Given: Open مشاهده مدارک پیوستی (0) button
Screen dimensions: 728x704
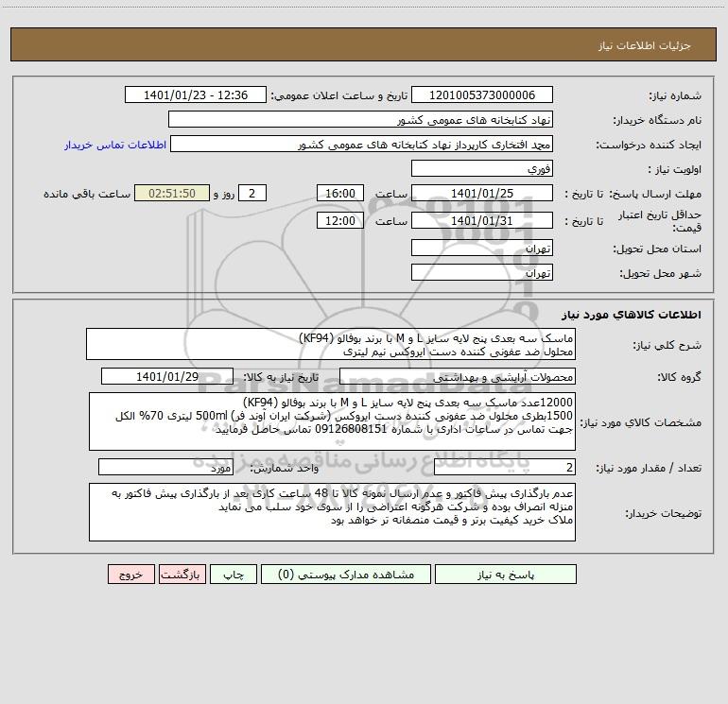Looking at the screenshot, I should pos(346,575).
